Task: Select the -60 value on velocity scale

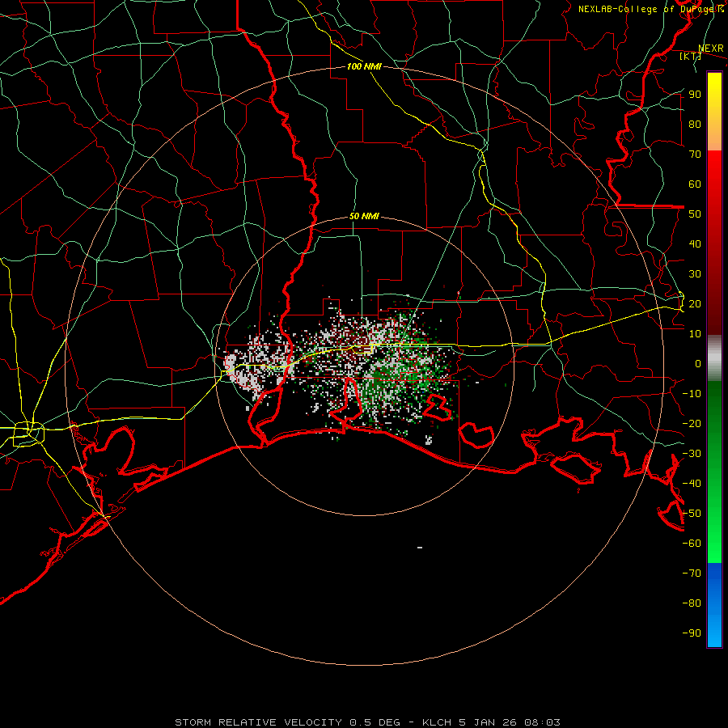Action: 692,544
